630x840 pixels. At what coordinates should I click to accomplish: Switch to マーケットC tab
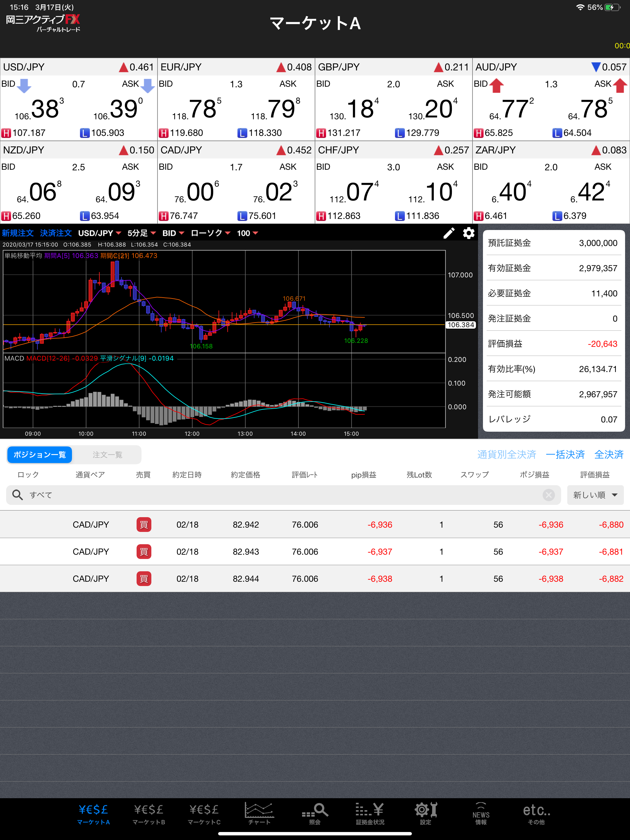[x=204, y=814]
